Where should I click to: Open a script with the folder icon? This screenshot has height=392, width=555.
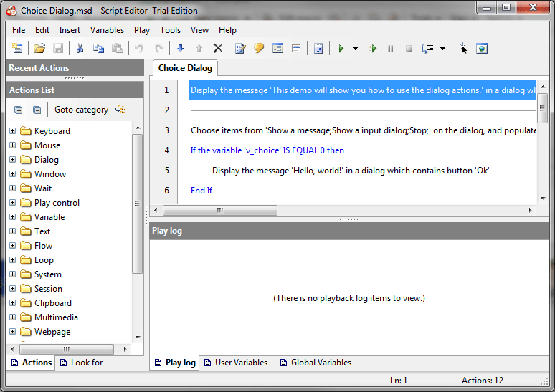pos(39,48)
